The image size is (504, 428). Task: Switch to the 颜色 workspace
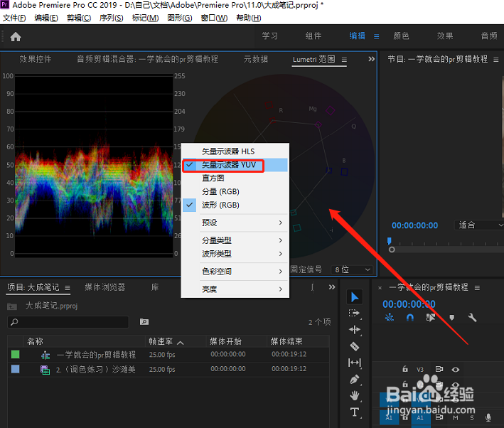401,36
